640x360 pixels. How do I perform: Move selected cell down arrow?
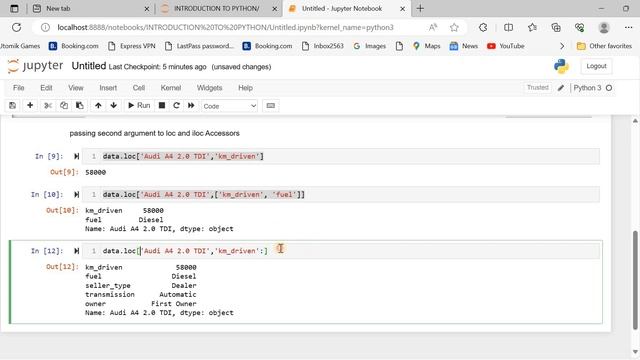tap(113, 106)
